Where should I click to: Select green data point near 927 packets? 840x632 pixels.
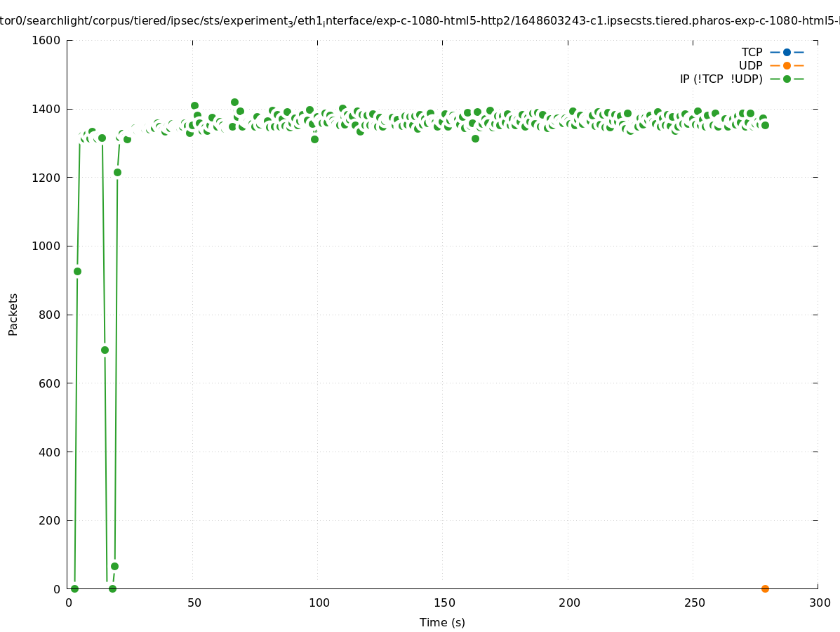point(77,271)
